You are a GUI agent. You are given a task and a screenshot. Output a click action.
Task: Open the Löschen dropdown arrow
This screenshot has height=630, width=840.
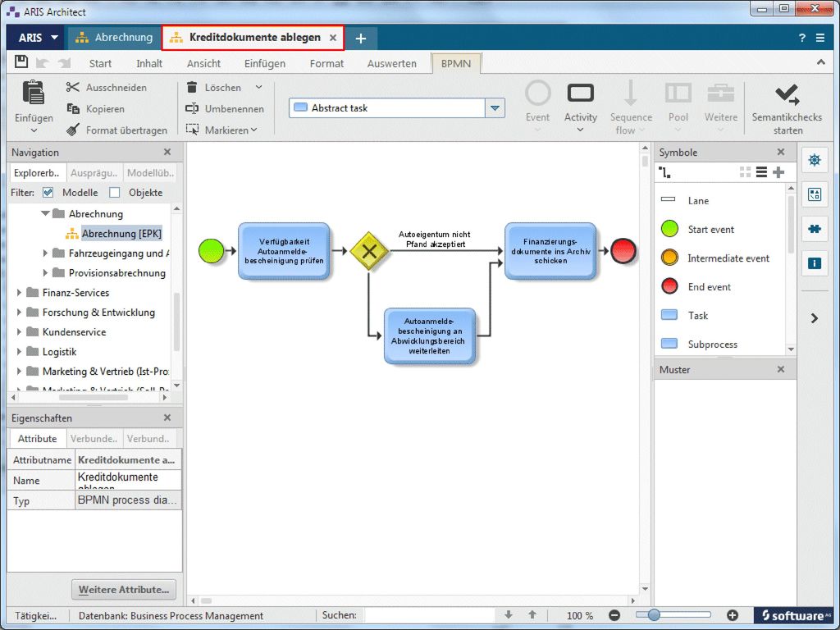pos(258,87)
